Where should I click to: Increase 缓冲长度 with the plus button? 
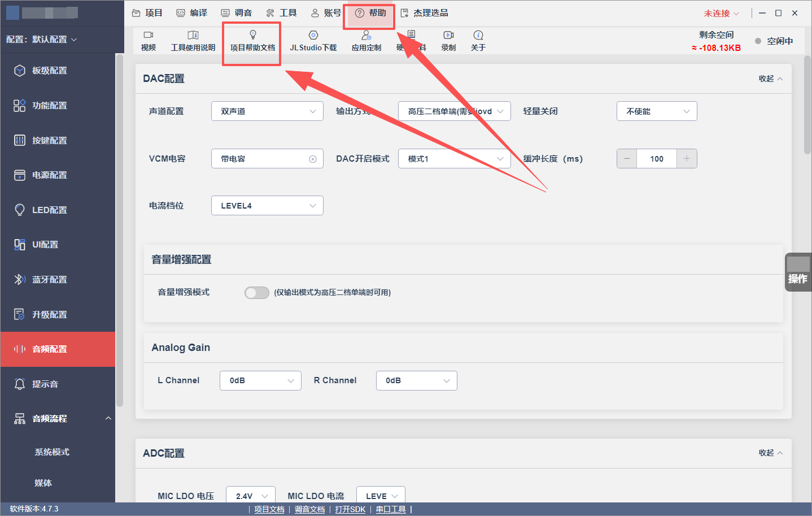687,159
